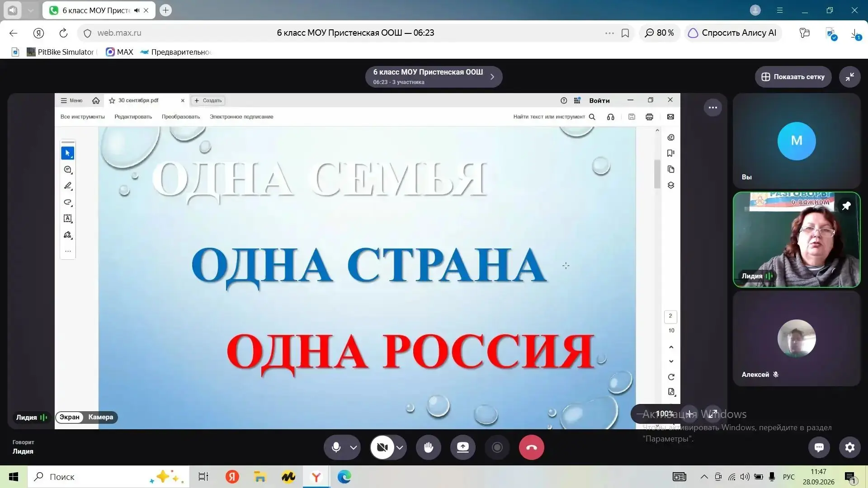Screen dimensions: 868x488
Task: Open browser downloads icon
Action: (x=855, y=34)
